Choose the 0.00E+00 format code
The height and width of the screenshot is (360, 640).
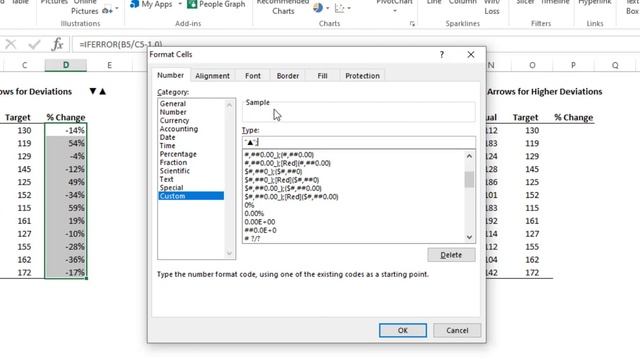tap(260, 222)
